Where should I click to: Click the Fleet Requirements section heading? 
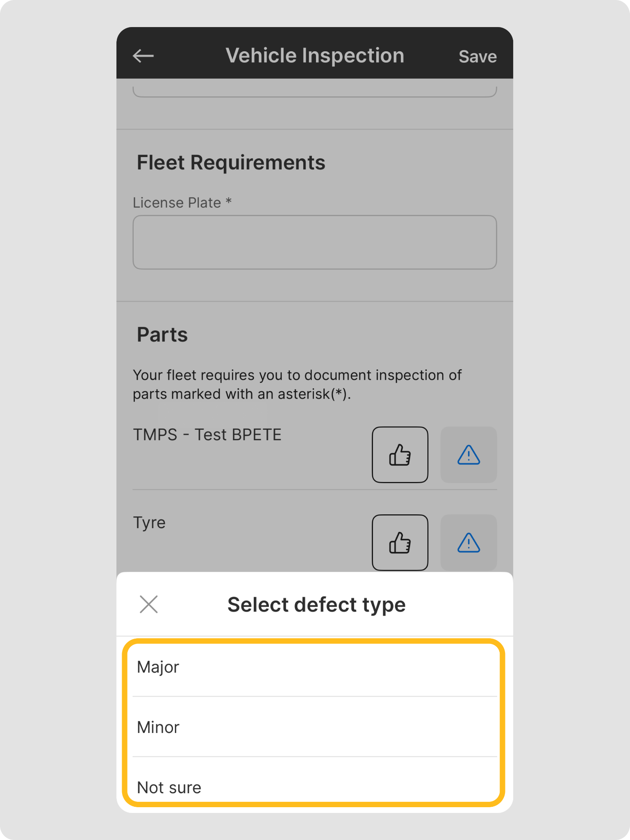pos(231,162)
